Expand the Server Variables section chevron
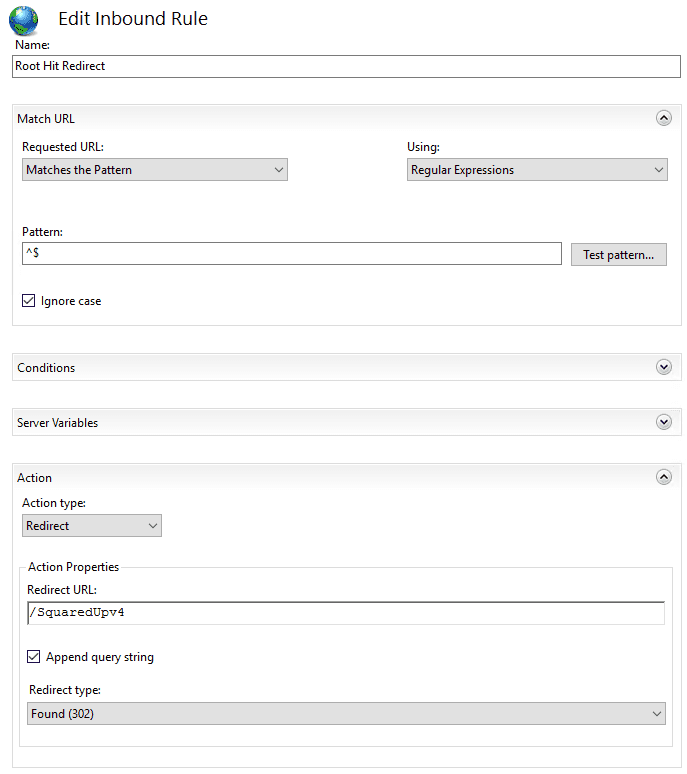 [x=663, y=422]
